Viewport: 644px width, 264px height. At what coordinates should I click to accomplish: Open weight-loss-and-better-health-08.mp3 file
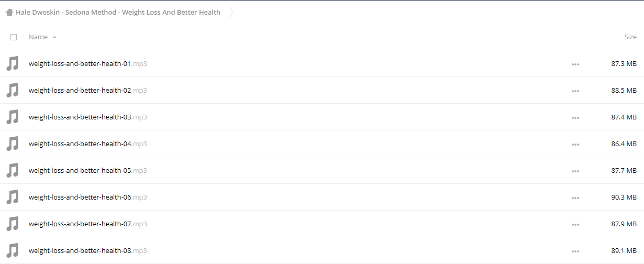point(88,251)
